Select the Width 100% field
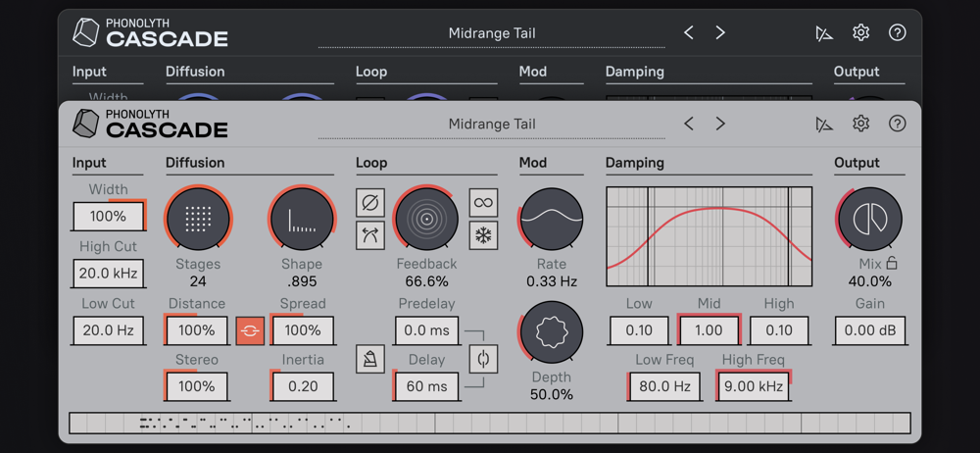980x453 pixels. [109, 217]
